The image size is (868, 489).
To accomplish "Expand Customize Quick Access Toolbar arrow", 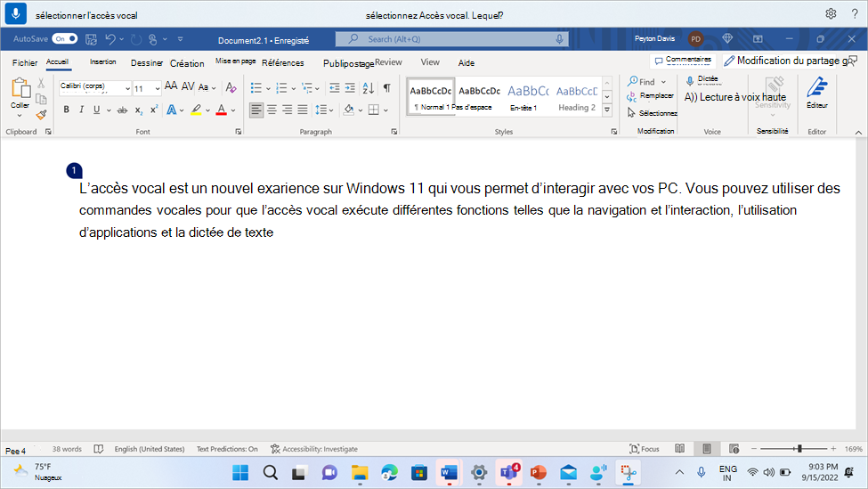I will (180, 39).
